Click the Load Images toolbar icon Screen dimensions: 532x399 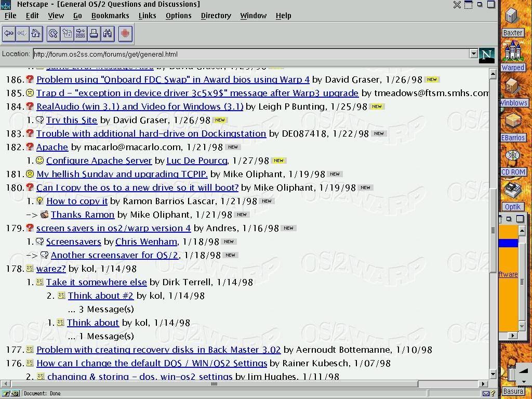click(x=67, y=34)
